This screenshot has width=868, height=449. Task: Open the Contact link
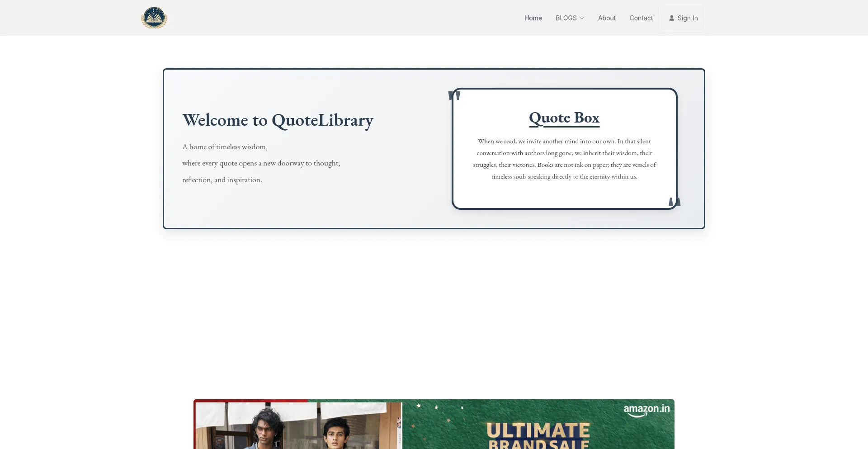[x=641, y=18]
